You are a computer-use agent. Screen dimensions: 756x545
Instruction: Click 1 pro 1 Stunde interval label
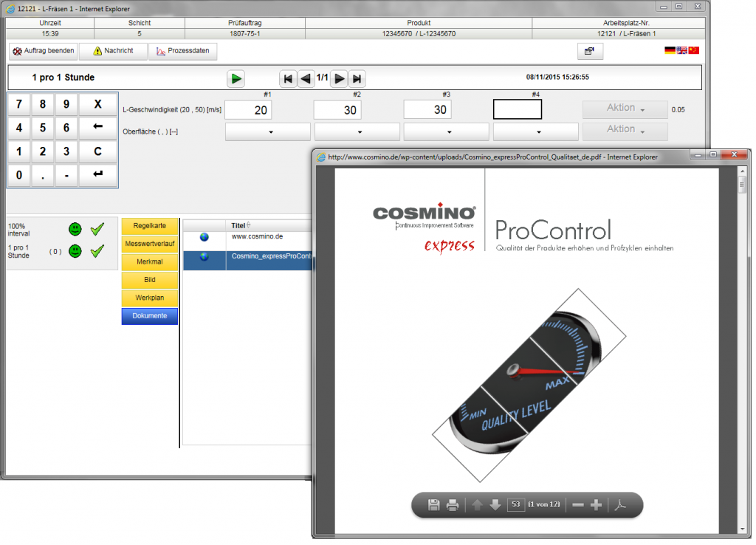(18, 251)
